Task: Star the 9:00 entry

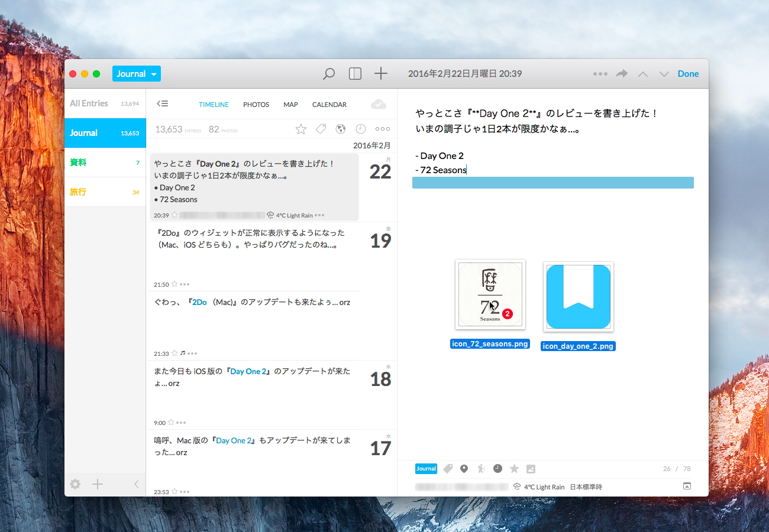Action: pyautogui.click(x=171, y=423)
